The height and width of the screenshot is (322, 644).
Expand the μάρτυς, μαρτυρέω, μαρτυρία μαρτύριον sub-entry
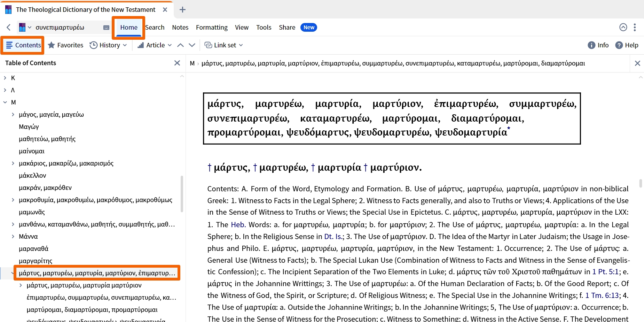coord(21,285)
